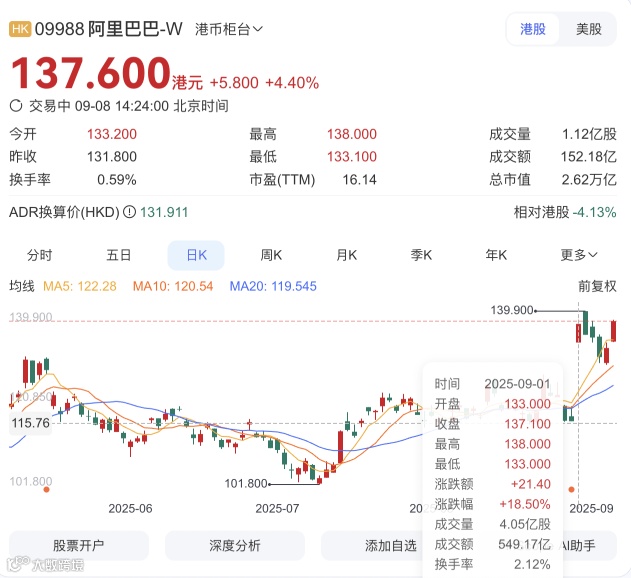Click the current price 137.600
631x578 pixels.
coord(91,73)
